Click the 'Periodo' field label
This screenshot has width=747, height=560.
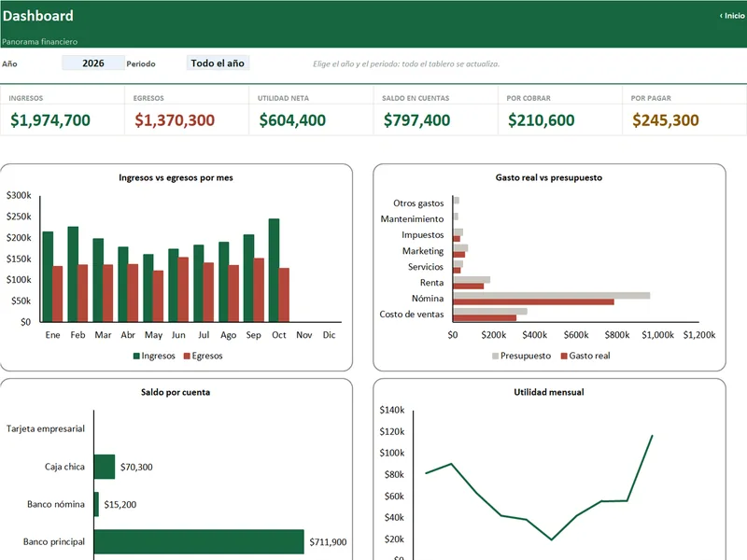(141, 63)
